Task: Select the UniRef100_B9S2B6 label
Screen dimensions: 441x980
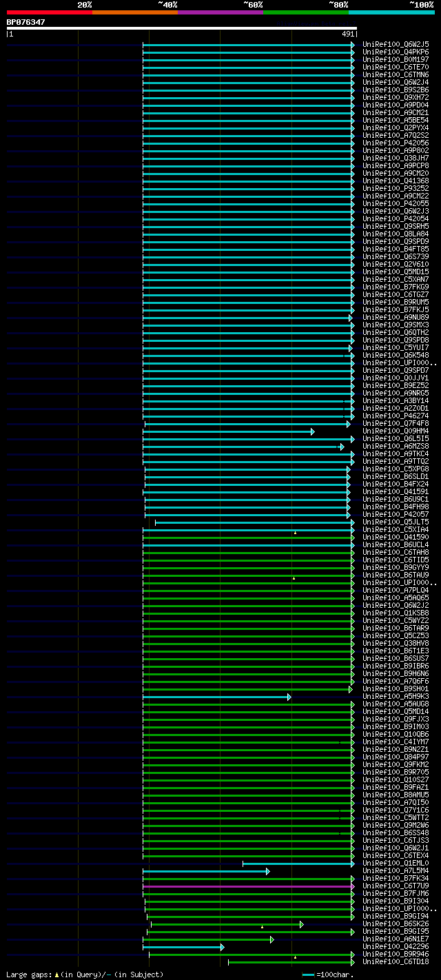Action: pos(396,90)
